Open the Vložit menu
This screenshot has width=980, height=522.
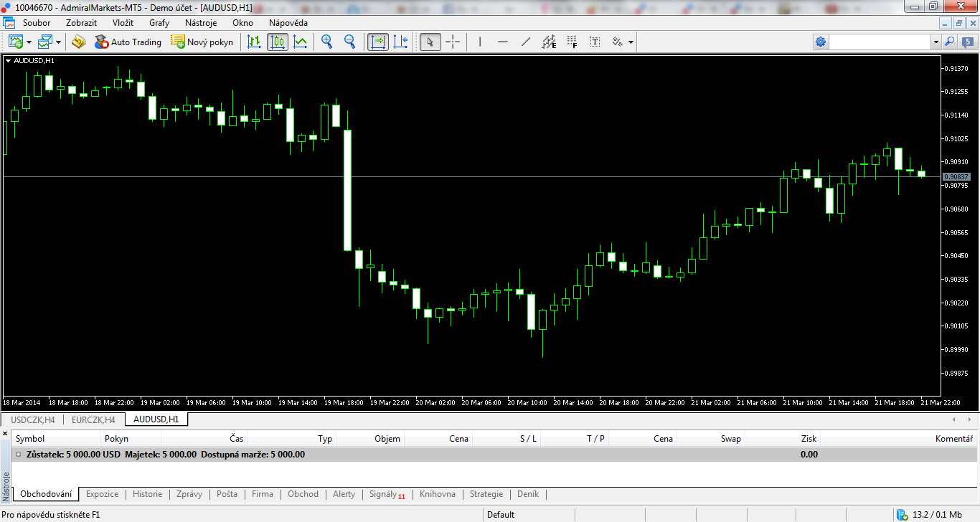click(123, 22)
